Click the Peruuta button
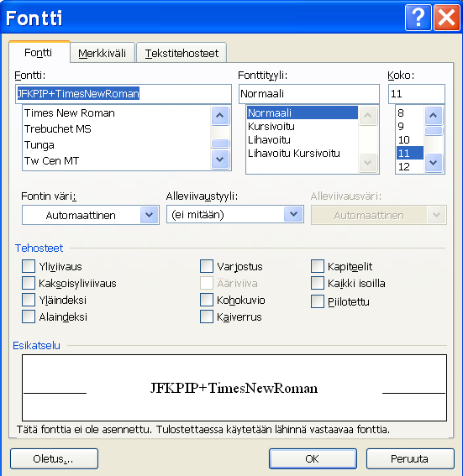Image resolution: width=463 pixels, height=476 pixels. coord(410,458)
